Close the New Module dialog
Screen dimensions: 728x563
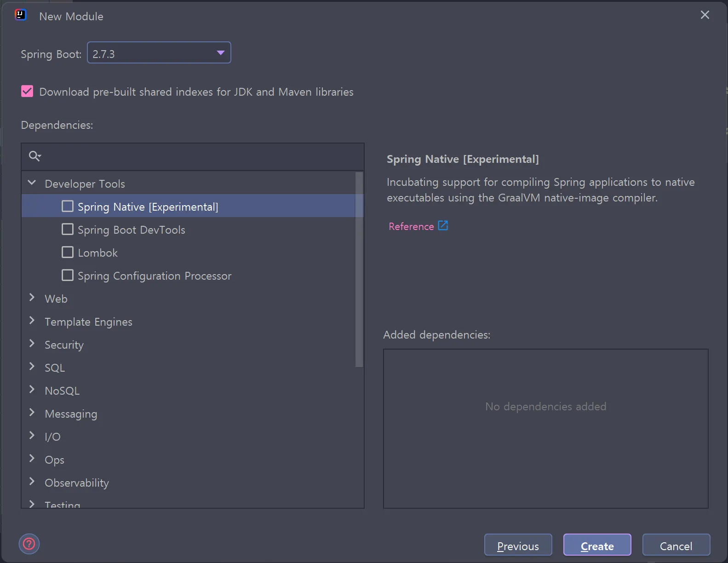705,15
